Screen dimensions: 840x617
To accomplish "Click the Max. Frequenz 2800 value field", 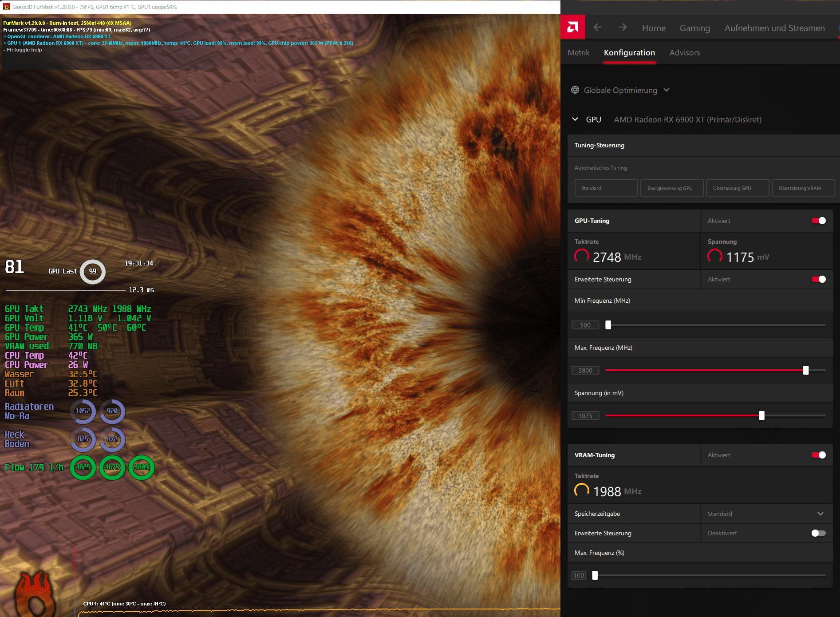I will click(585, 370).
